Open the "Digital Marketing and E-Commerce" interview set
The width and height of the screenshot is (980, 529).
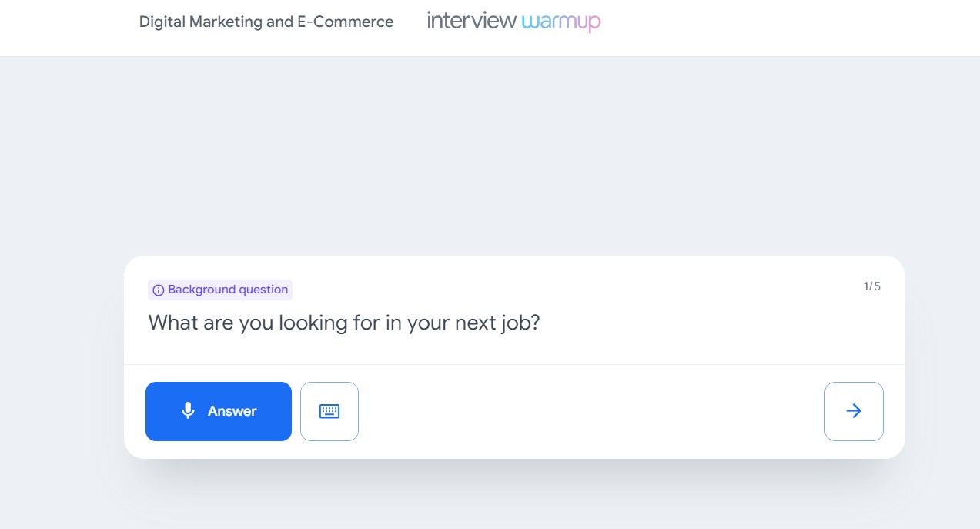(x=266, y=22)
